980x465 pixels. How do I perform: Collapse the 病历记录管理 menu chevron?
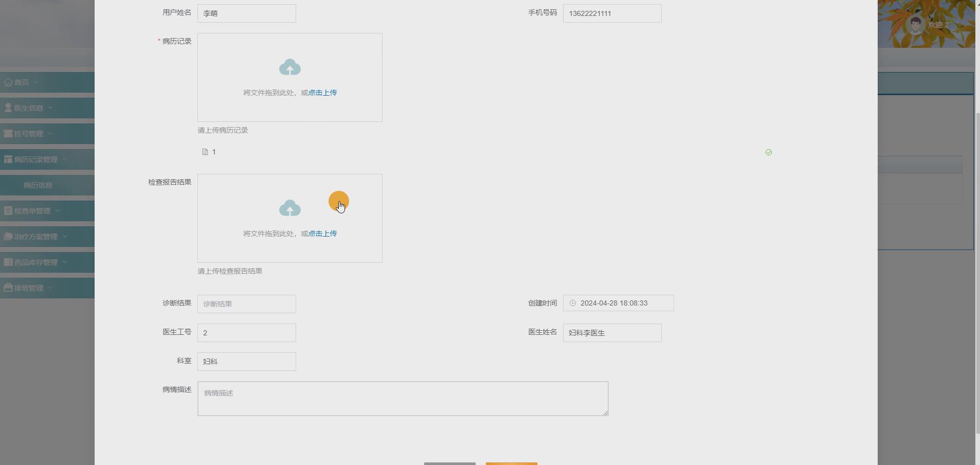tap(65, 159)
